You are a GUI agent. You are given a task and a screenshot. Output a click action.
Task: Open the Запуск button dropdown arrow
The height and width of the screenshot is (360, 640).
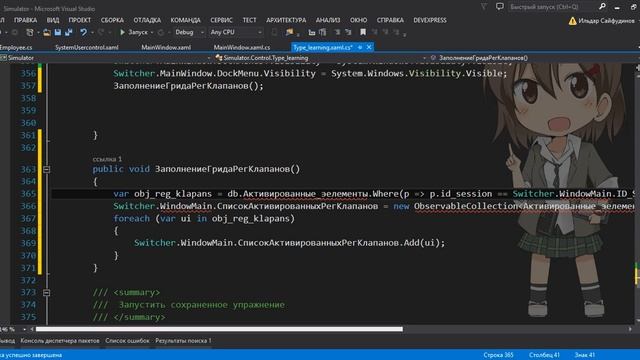click(152, 32)
